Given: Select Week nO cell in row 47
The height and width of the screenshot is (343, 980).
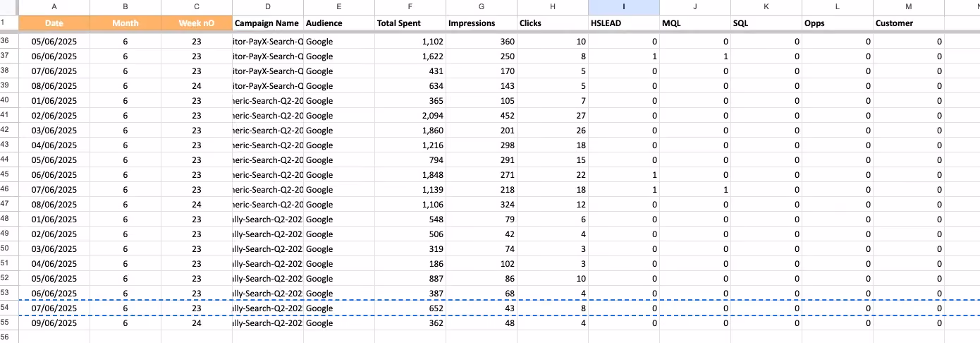Looking at the screenshot, I should pyautogui.click(x=197, y=205).
